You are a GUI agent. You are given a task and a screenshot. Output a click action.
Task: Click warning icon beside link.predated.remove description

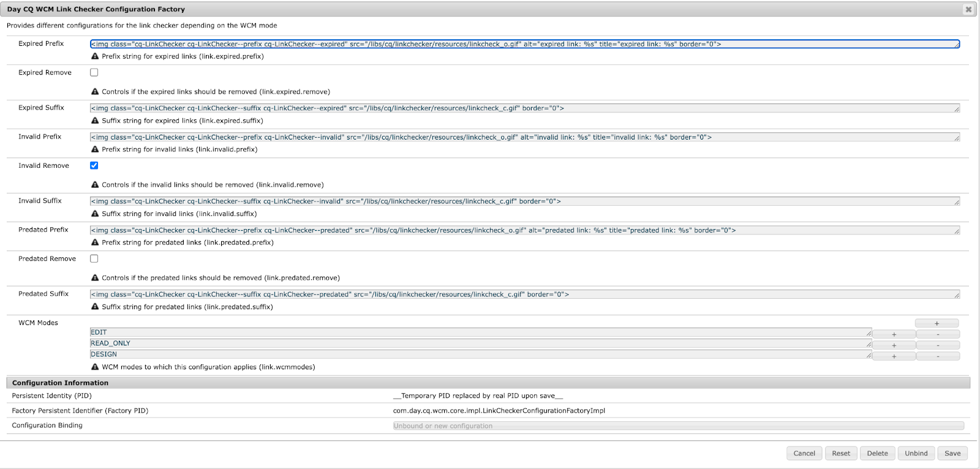[95, 278]
